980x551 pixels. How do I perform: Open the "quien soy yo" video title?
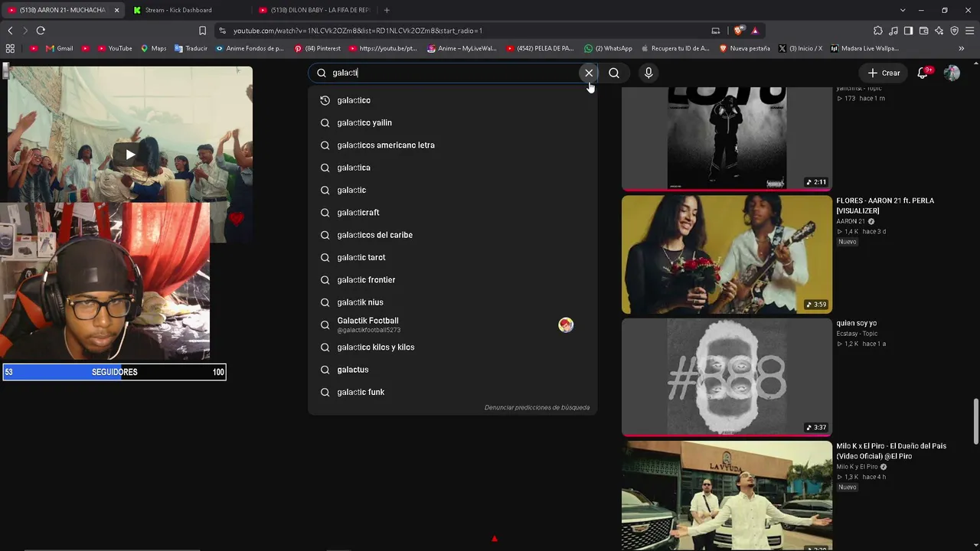point(857,323)
